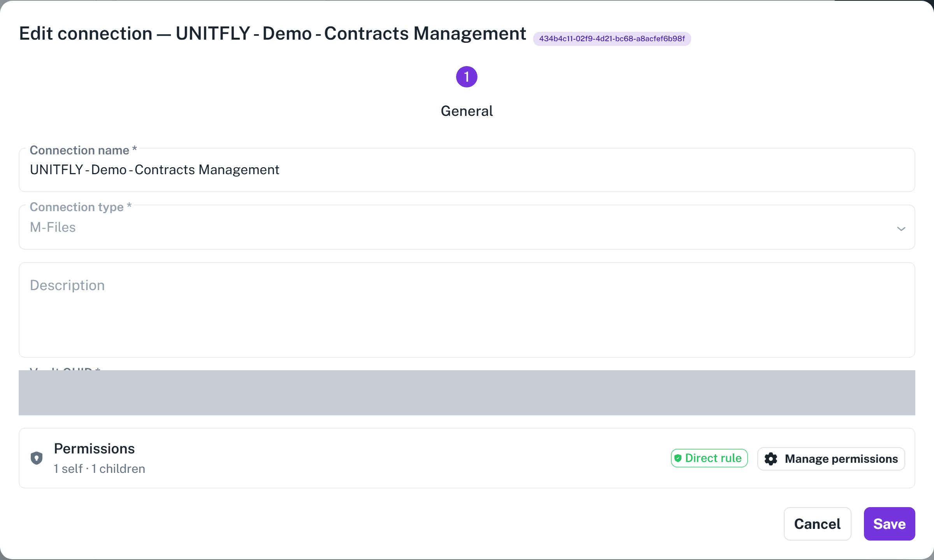Select the General step label
This screenshot has width=934, height=560.
(x=467, y=111)
